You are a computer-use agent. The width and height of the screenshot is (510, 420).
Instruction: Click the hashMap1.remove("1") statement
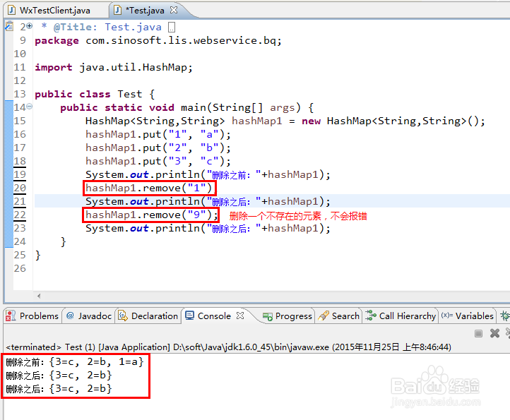pos(148,188)
